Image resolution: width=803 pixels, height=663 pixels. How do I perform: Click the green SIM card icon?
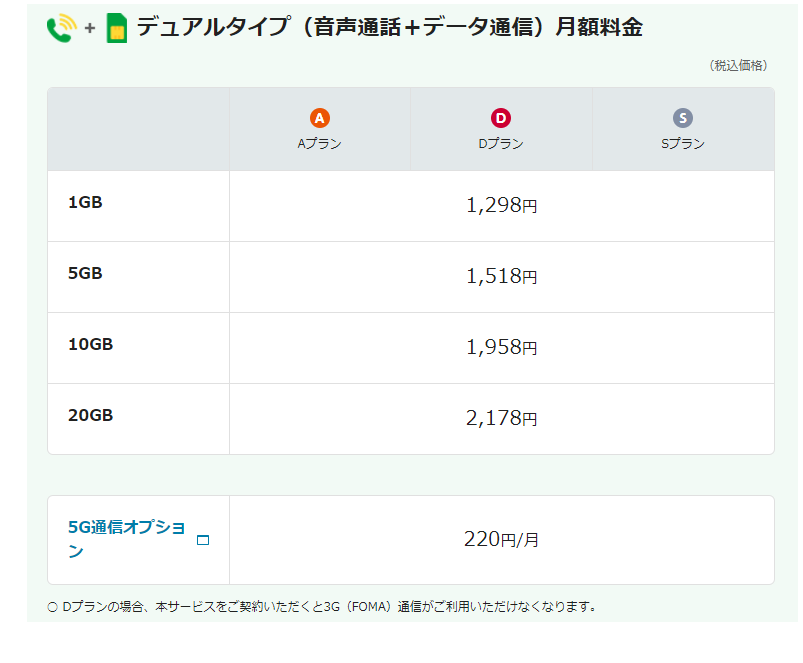(x=117, y=28)
